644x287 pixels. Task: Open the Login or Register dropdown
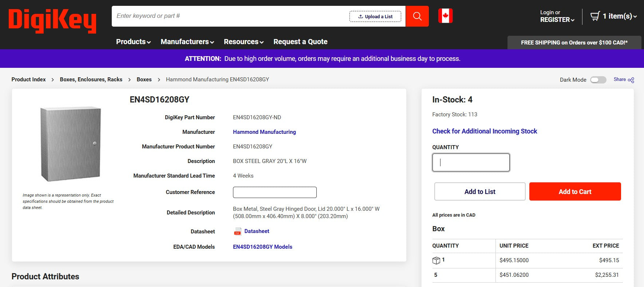[x=557, y=16]
